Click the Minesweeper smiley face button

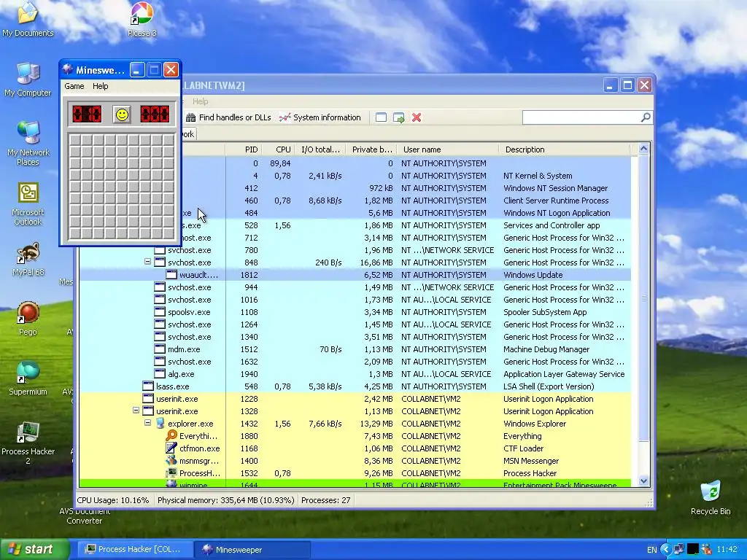point(122,114)
